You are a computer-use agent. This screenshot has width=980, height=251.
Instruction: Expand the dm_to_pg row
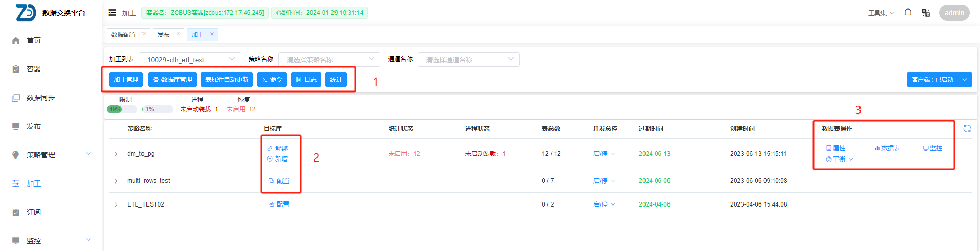pyautogui.click(x=116, y=154)
